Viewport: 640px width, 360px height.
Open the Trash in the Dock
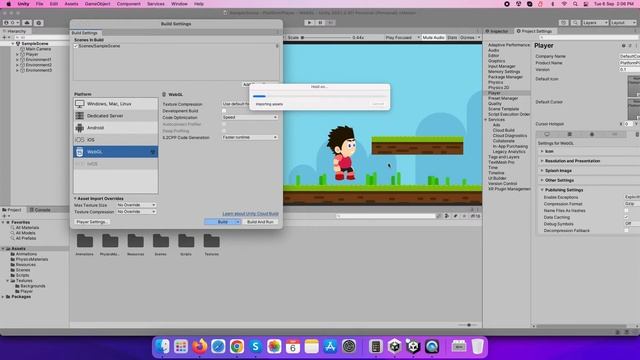pos(478,347)
